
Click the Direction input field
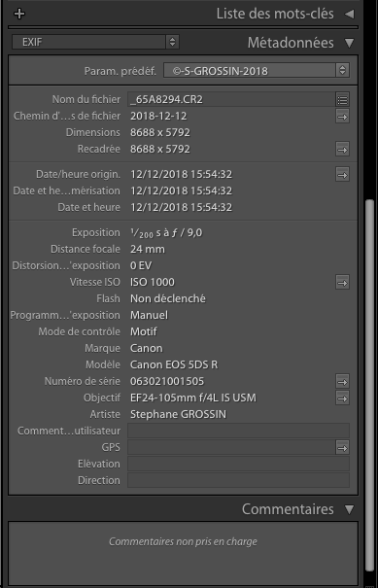pyautogui.click(x=238, y=480)
